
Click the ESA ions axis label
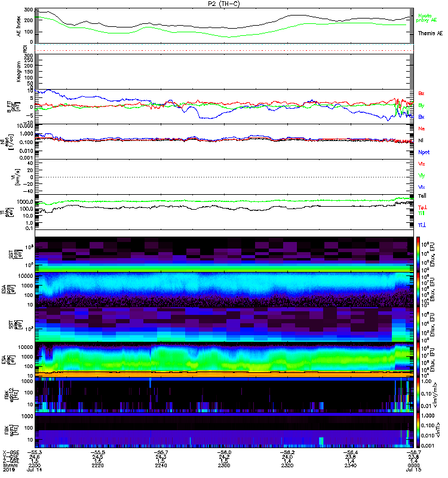(x=8, y=290)
